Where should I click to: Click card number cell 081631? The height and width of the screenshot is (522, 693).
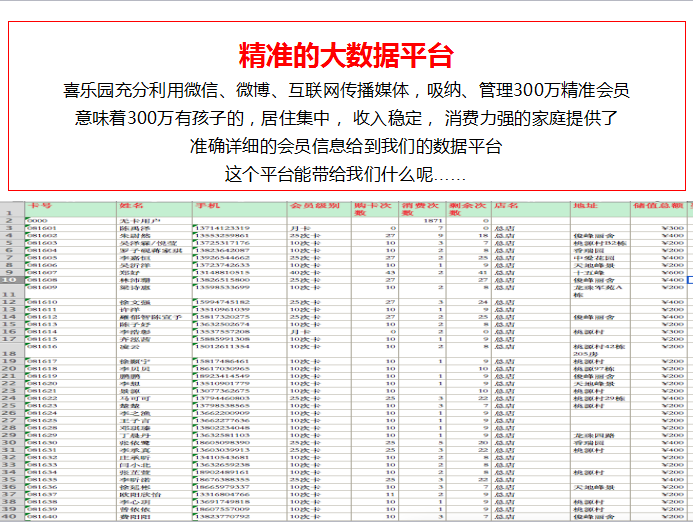click(x=71, y=450)
